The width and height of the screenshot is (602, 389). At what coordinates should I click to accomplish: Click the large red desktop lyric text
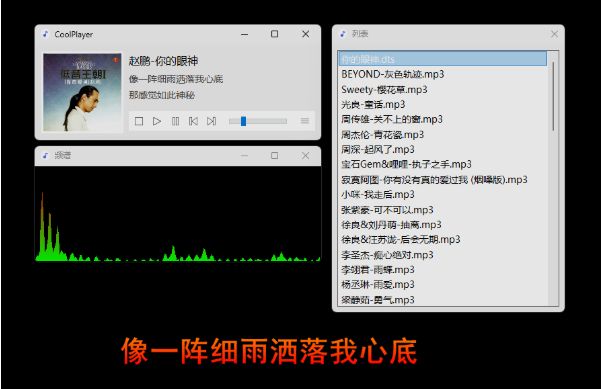(x=269, y=351)
